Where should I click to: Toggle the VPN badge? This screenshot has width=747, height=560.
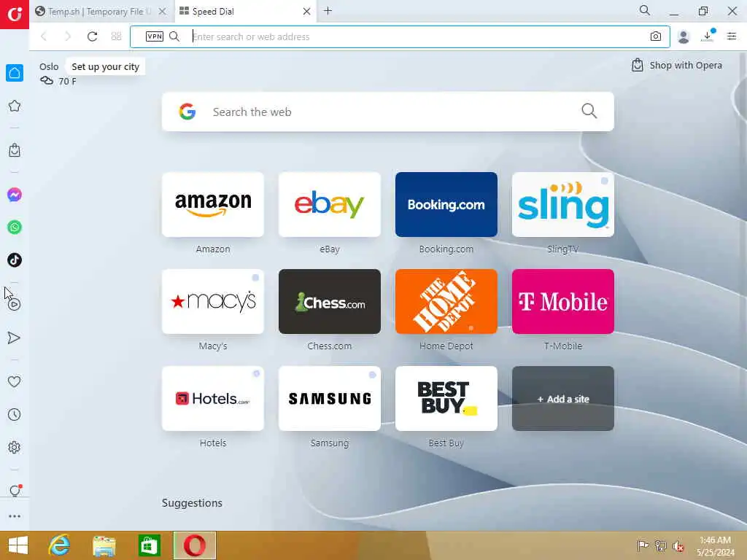click(x=155, y=36)
